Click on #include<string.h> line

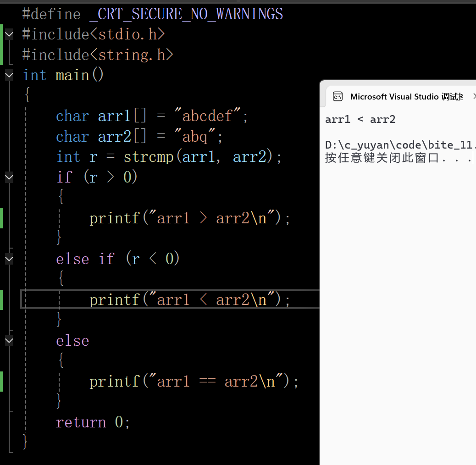98,55
